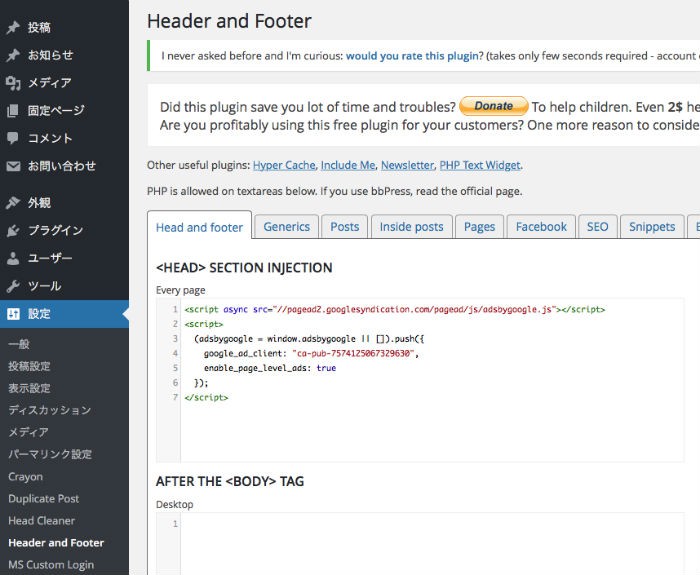Click the speech bubble icon beside コメント
This screenshot has width=700, height=575.
(13, 138)
